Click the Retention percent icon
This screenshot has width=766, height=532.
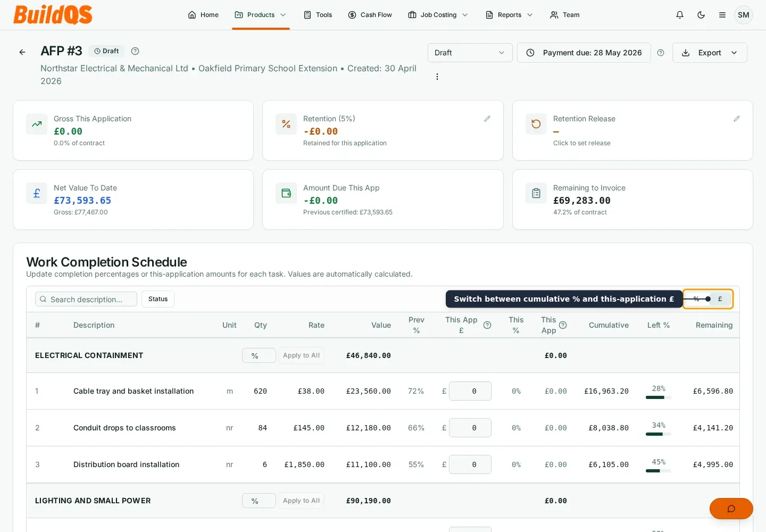click(286, 124)
